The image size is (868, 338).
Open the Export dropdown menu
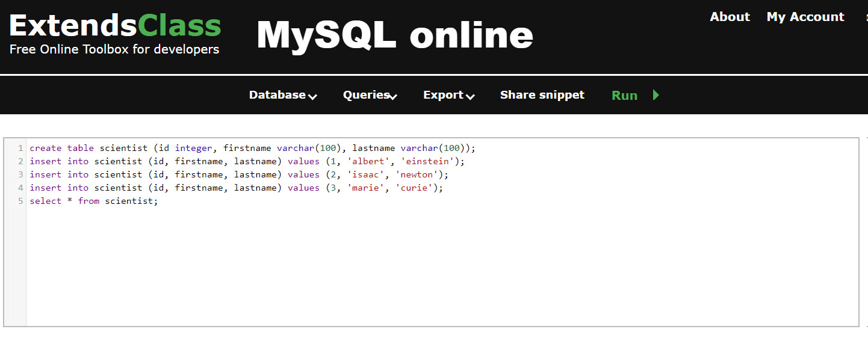449,95
